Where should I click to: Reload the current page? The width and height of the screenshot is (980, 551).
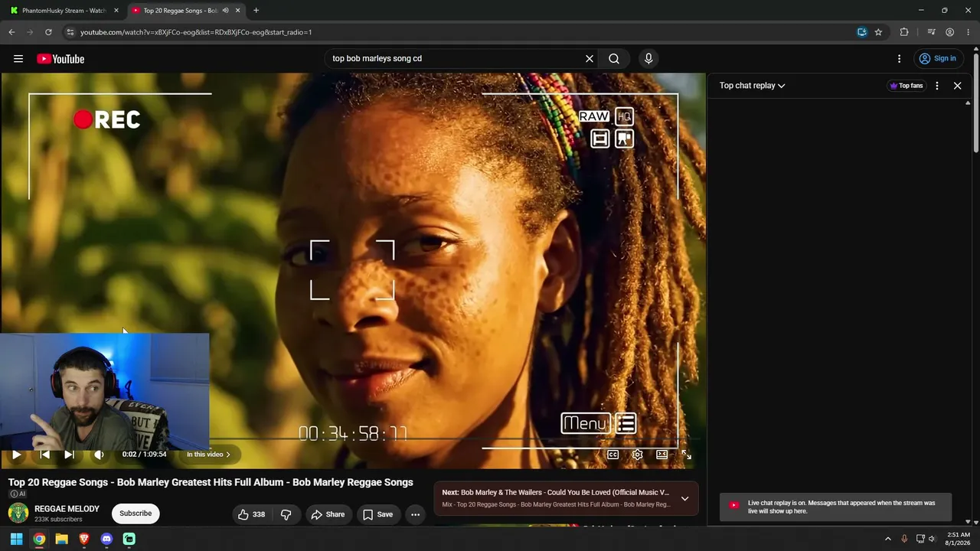(48, 32)
